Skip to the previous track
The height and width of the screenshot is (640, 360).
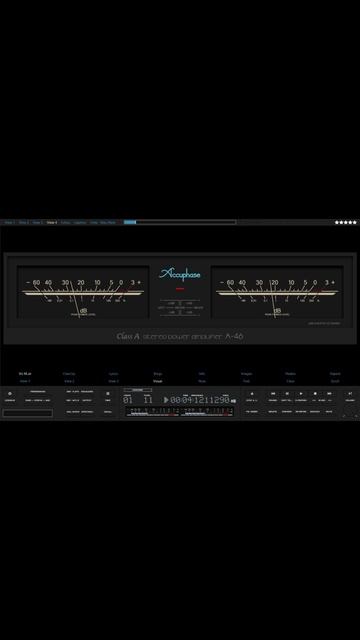click(273, 393)
